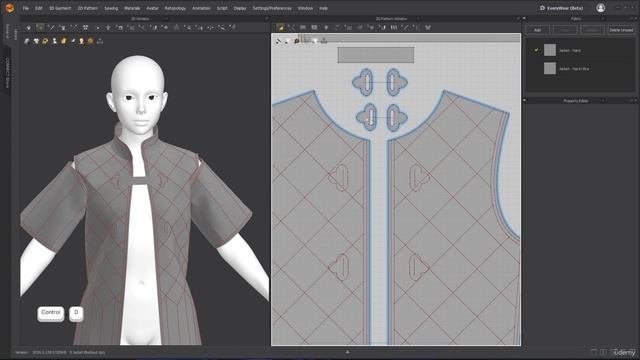Expand the bottom panel with the up arrow
640x360 pixels.
point(347,351)
